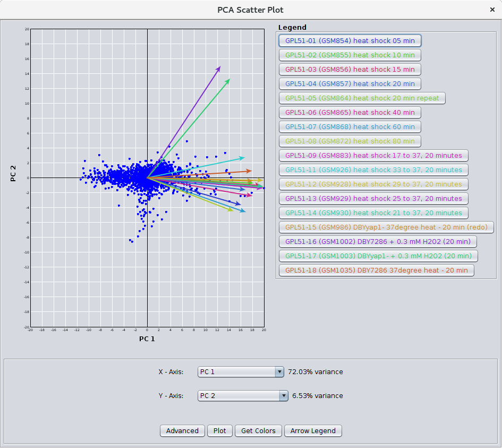502x448 pixels.
Task: Open the Arrow Legend
Action: pos(313,431)
